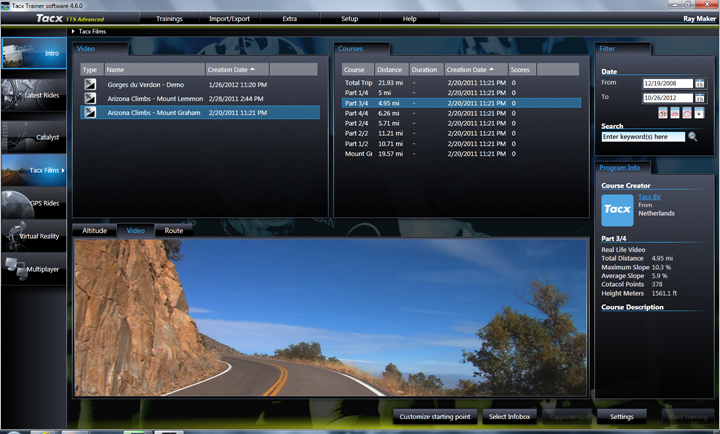Select video Gorges du Verdon - Demo
The width and height of the screenshot is (720, 434).
tap(200, 85)
